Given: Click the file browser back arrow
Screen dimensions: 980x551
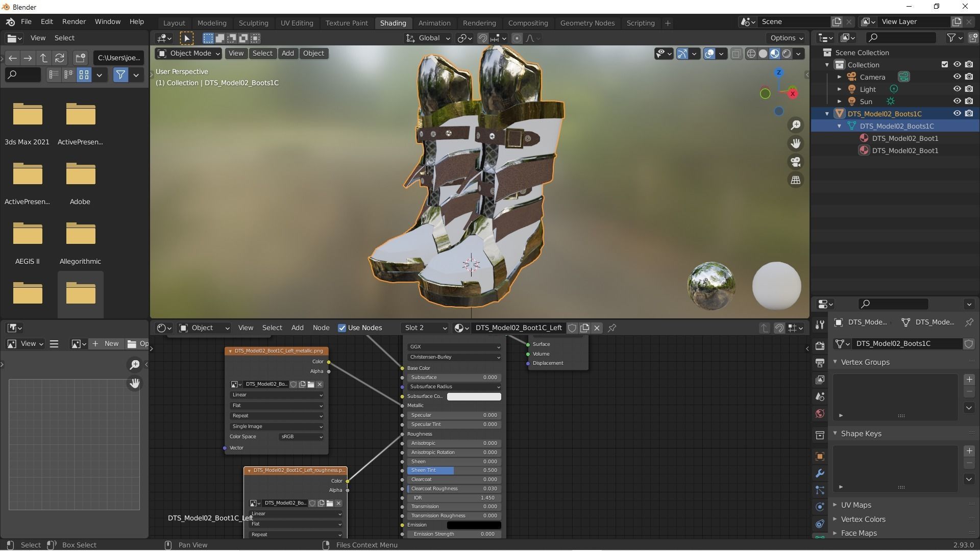Looking at the screenshot, I should [x=13, y=58].
